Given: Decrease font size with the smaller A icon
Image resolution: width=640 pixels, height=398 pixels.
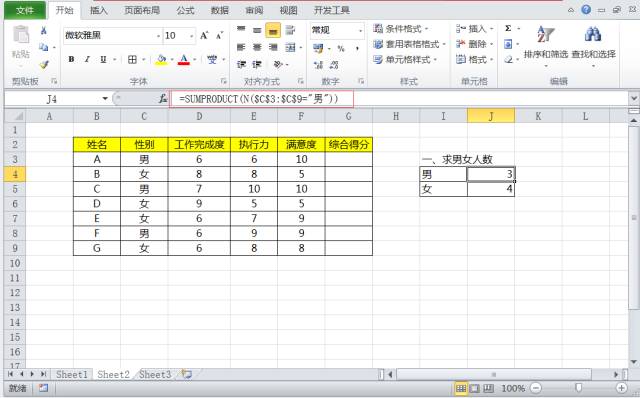Looking at the screenshot, I should [x=220, y=36].
